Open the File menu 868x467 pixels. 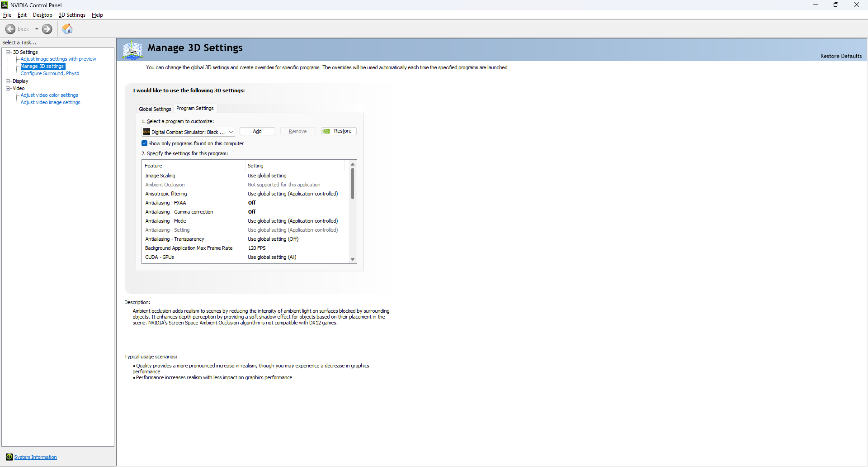pyautogui.click(x=7, y=15)
